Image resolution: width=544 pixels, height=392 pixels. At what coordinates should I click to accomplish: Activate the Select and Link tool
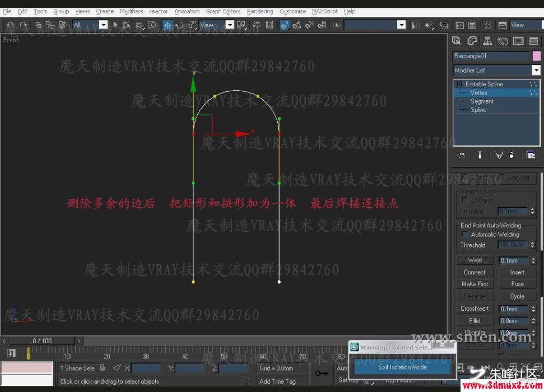coord(39,25)
